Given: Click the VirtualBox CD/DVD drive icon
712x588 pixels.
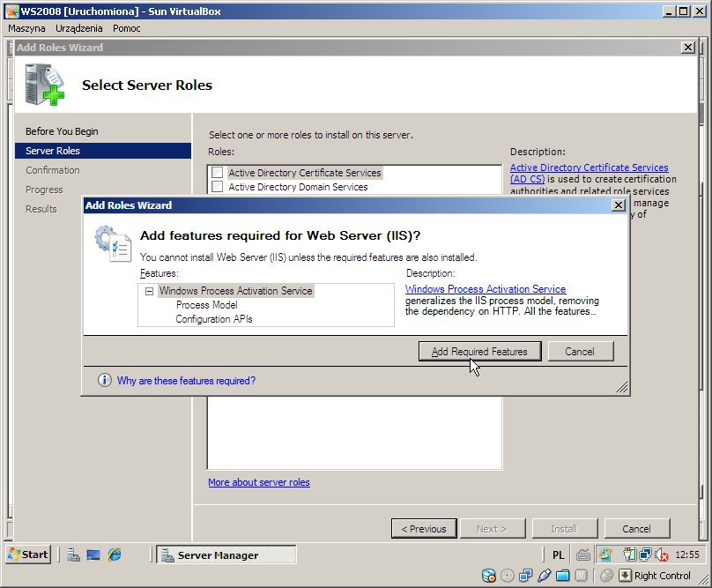Looking at the screenshot, I should point(507,576).
